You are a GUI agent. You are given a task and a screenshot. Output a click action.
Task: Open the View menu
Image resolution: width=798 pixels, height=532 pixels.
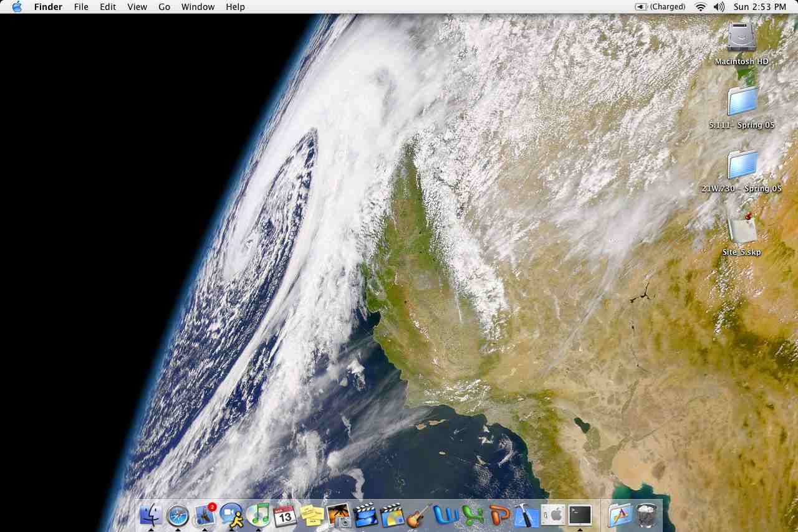point(137,7)
